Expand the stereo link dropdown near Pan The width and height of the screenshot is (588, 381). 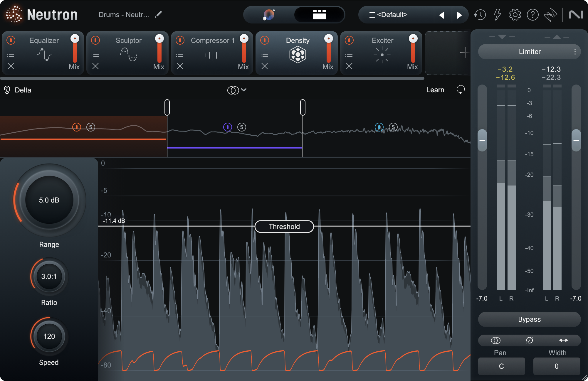click(495, 340)
